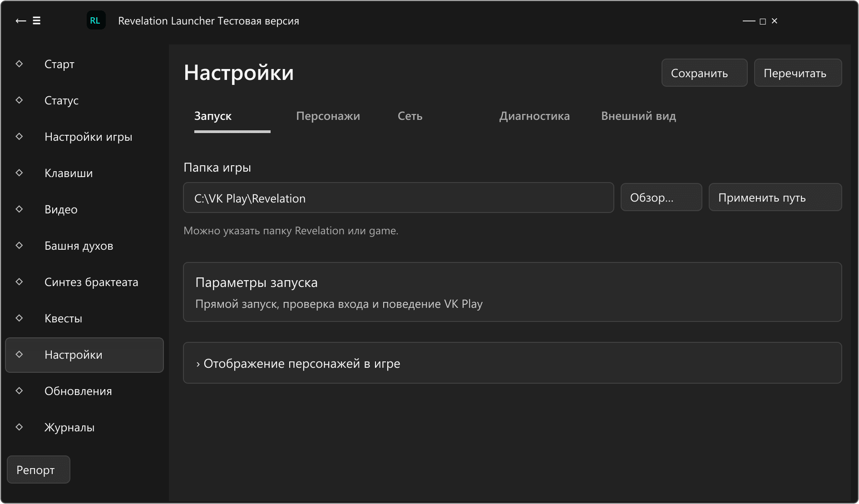Click the diamond icon beside Квесты
The image size is (859, 504).
click(x=19, y=318)
